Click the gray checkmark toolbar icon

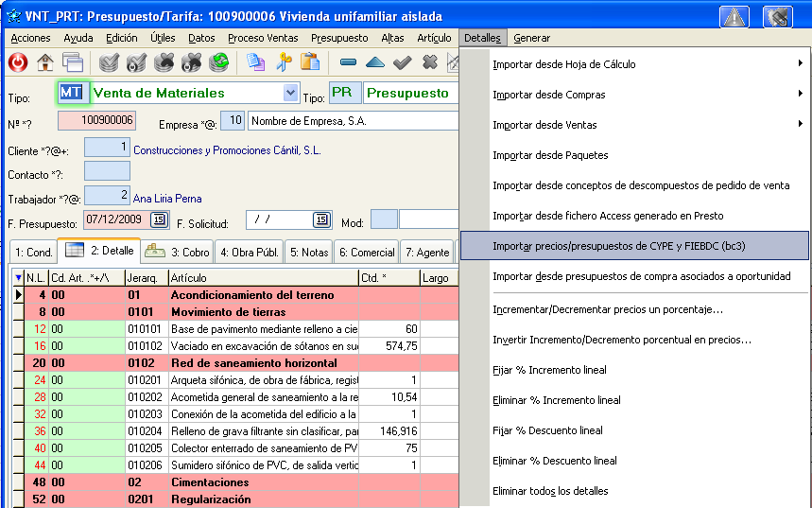pos(403,62)
